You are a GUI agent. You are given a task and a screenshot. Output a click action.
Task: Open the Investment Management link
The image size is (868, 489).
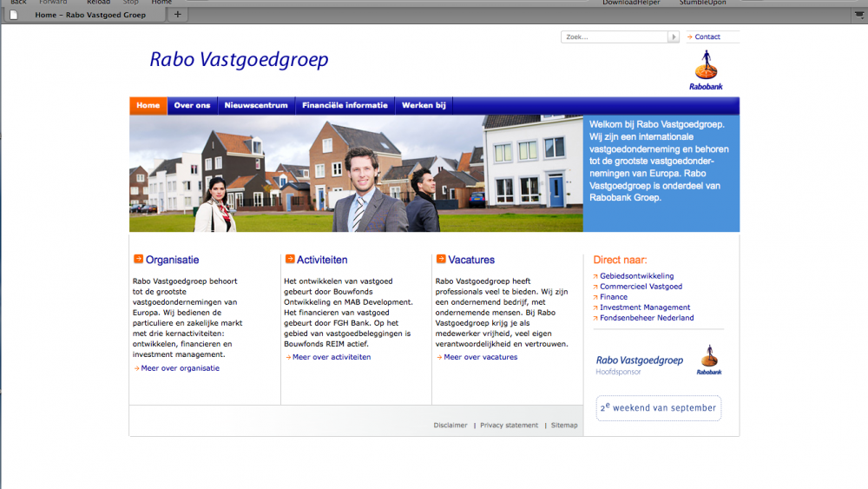[645, 307]
